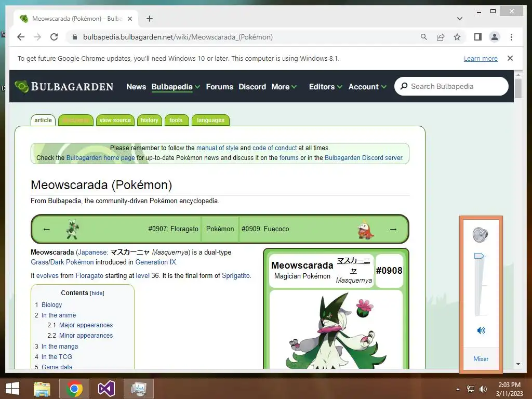Click the padlock site info icon

[75, 37]
